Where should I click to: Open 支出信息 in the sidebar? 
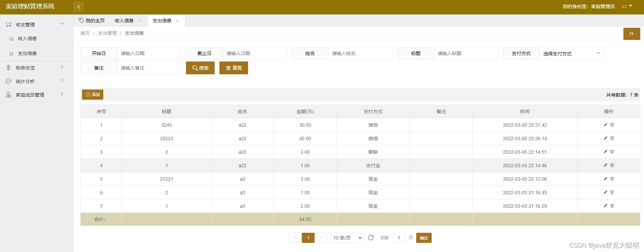[36, 53]
